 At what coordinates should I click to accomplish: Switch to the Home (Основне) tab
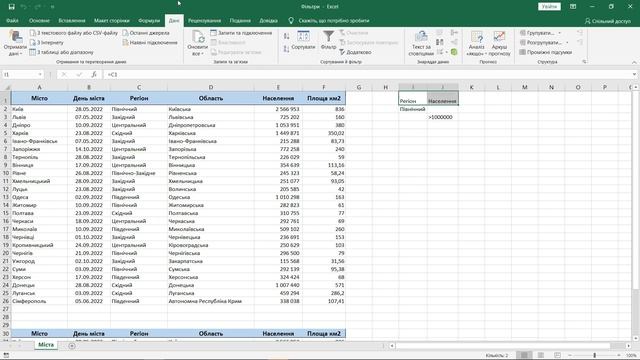tap(39, 20)
